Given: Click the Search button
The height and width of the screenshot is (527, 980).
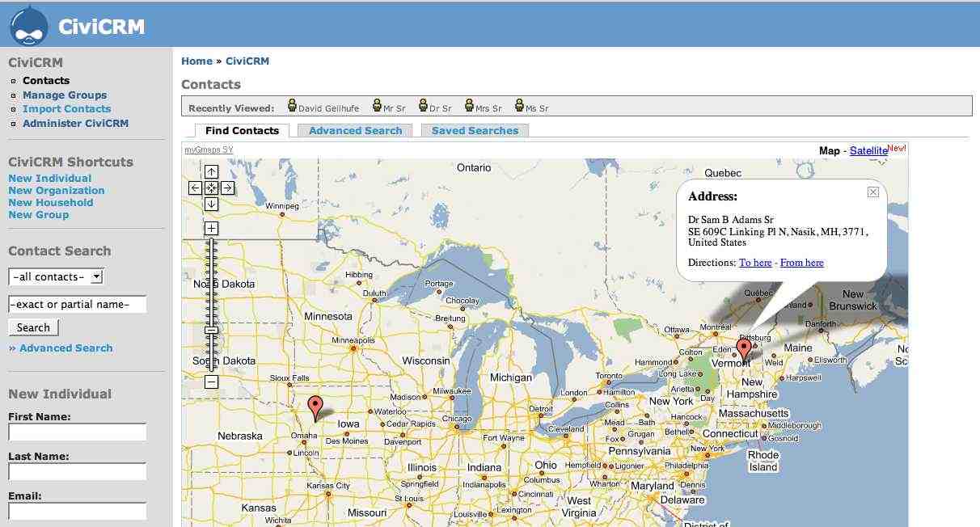Looking at the screenshot, I should (x=33, y=327).
